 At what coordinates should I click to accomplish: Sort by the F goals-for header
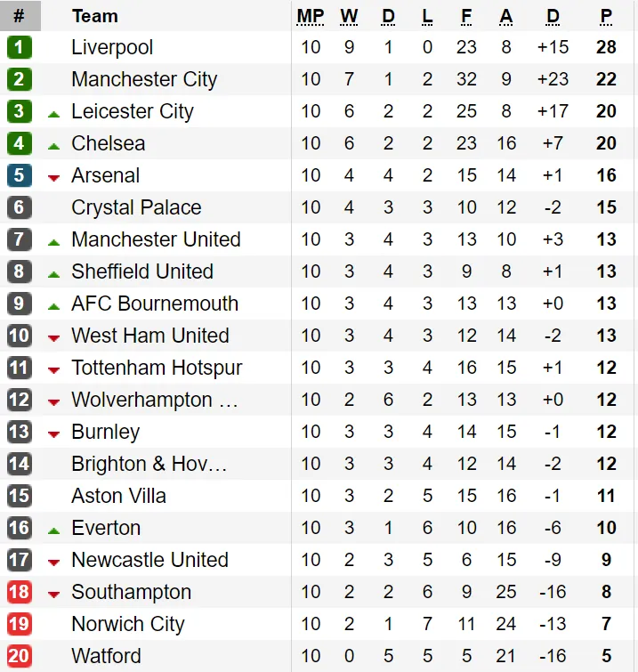click(466, 16)
